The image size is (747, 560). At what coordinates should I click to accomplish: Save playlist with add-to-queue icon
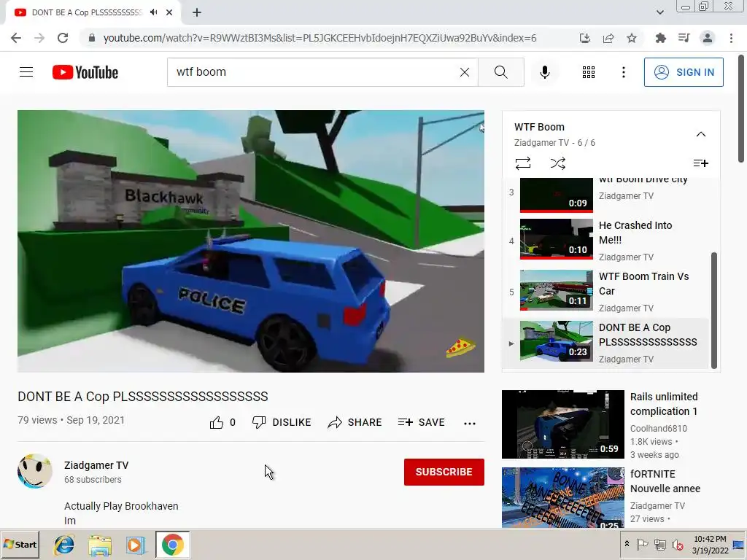pos(701,163)
